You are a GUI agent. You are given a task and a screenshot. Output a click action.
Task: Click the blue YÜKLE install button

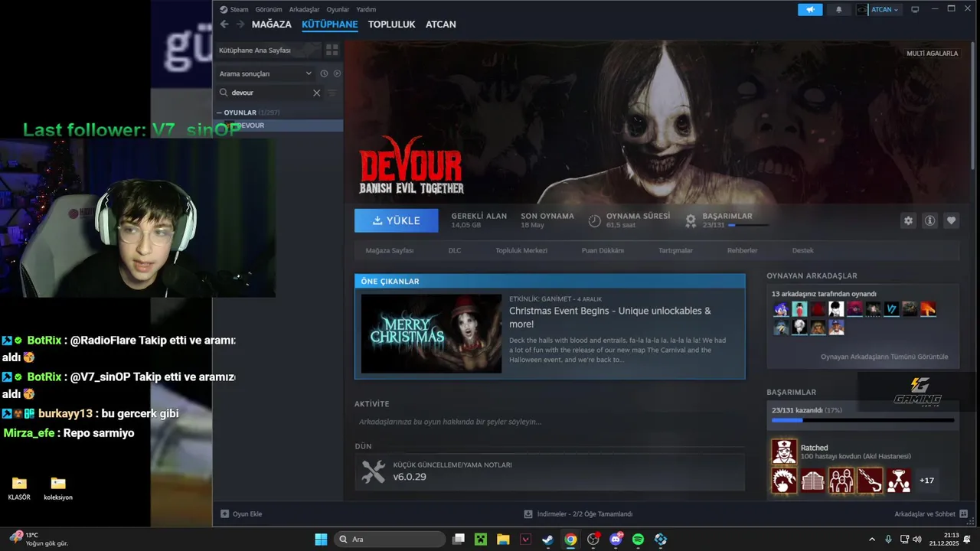(x=397, y=220)
